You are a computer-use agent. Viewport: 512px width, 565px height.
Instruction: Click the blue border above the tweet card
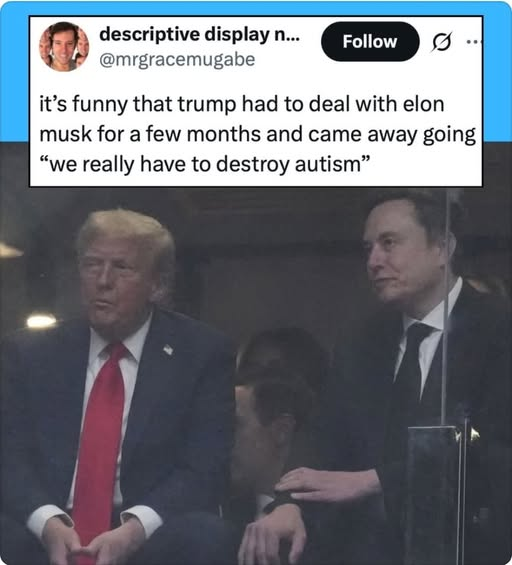coord(256,8)
